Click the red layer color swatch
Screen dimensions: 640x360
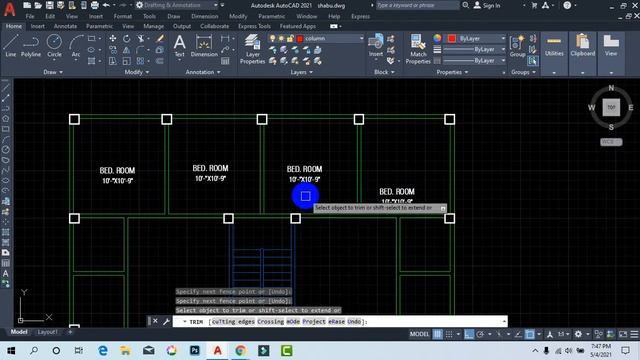pyautogui.click(x=300, y=38)
